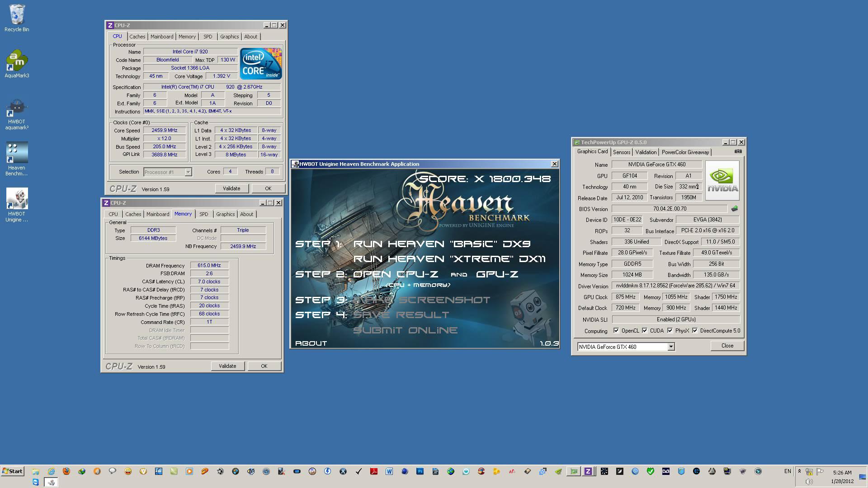Open the Recycle Bin desktop icon

17,18
